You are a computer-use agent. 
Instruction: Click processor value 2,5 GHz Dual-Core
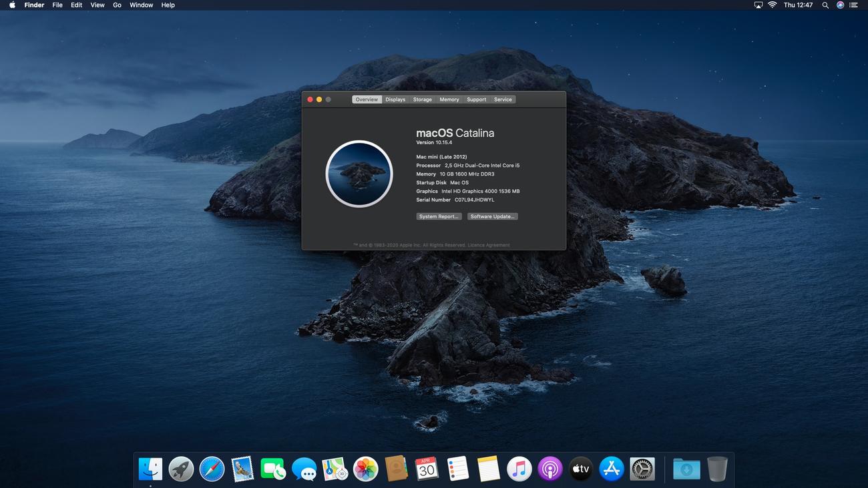[x=482, y=166]
